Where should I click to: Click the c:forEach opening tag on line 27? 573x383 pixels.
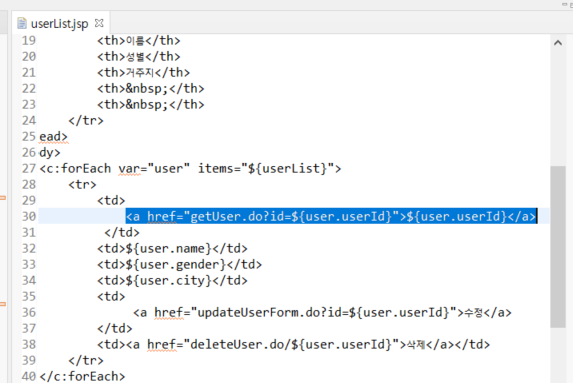click(190, 168)
